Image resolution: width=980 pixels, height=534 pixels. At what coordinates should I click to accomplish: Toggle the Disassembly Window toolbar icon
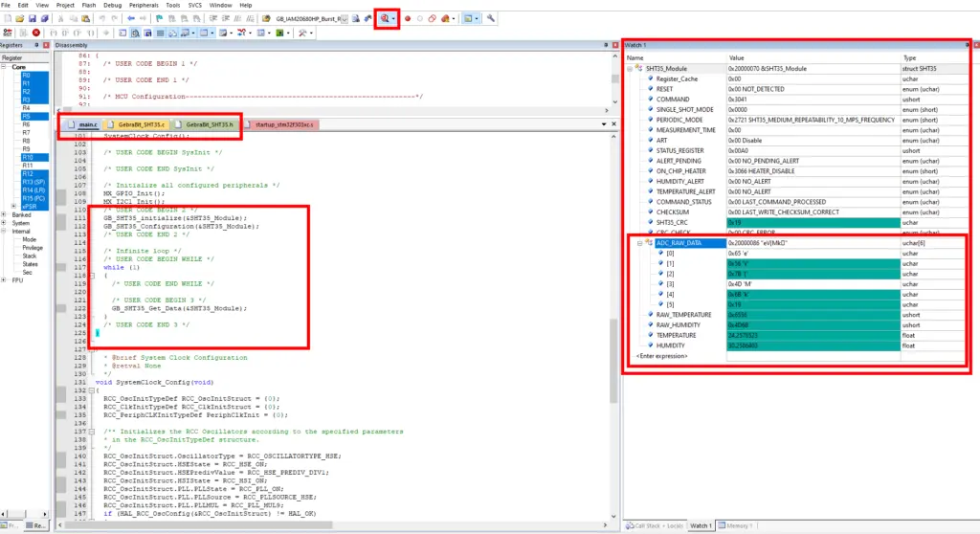coord(134,33)
